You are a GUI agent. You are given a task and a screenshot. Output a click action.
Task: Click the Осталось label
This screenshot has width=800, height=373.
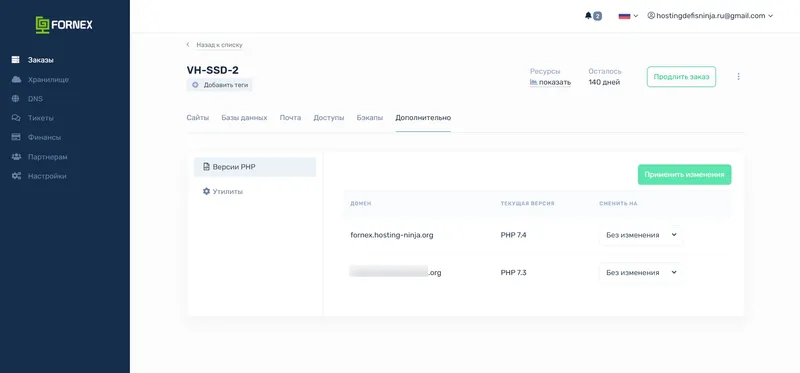point(605,71)
